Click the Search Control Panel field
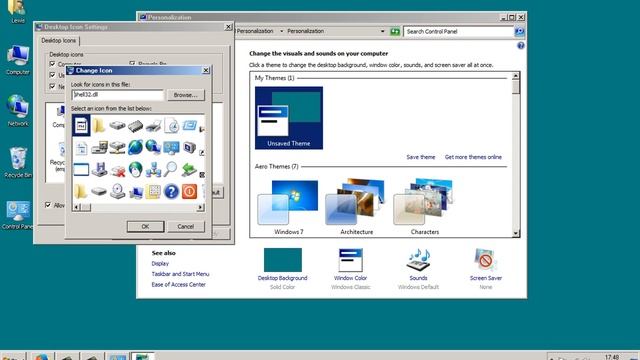The image size is (640, 360). pyautogui.click(x=458, y=31)
